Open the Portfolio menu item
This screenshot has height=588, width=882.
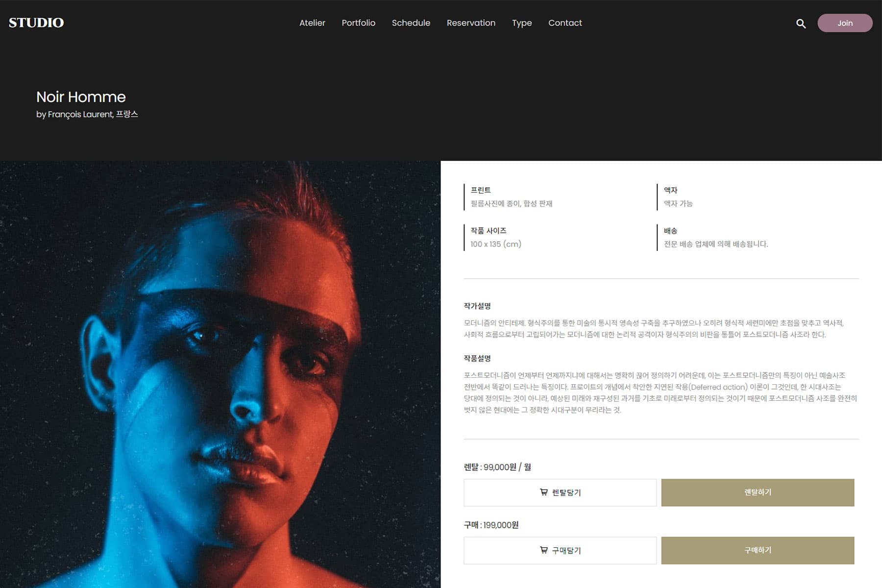point(358,23)
